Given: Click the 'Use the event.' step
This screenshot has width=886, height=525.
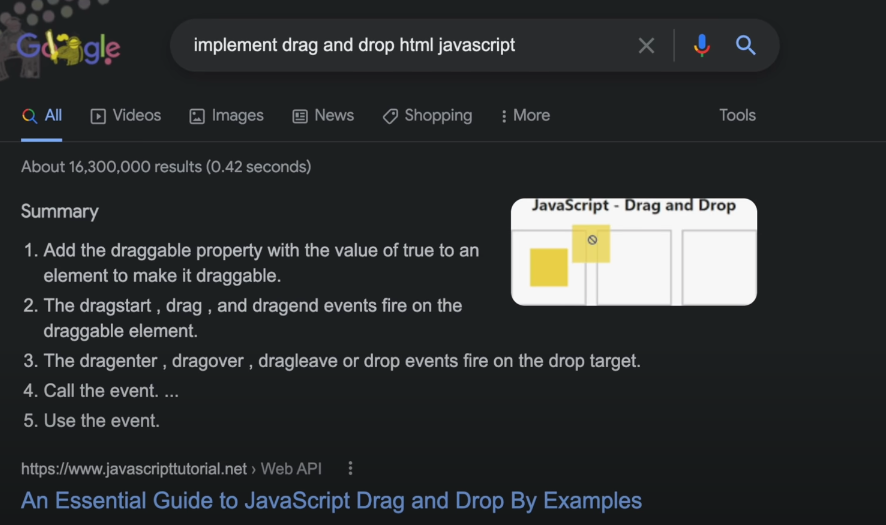Looking at the screenshot, I should click(x=102, y=420).
